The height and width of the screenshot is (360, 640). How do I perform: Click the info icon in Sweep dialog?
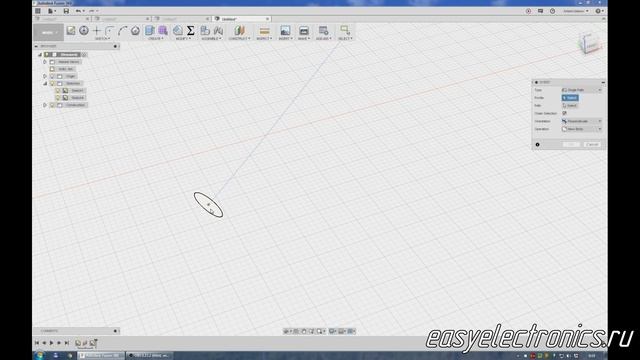(538, 144)
